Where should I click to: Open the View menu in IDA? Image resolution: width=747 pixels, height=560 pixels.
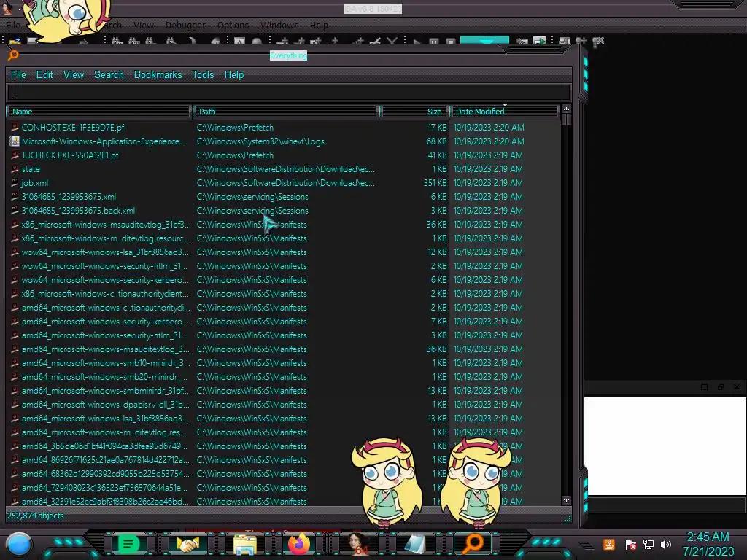pyautogui.click(x=144, y=25)
